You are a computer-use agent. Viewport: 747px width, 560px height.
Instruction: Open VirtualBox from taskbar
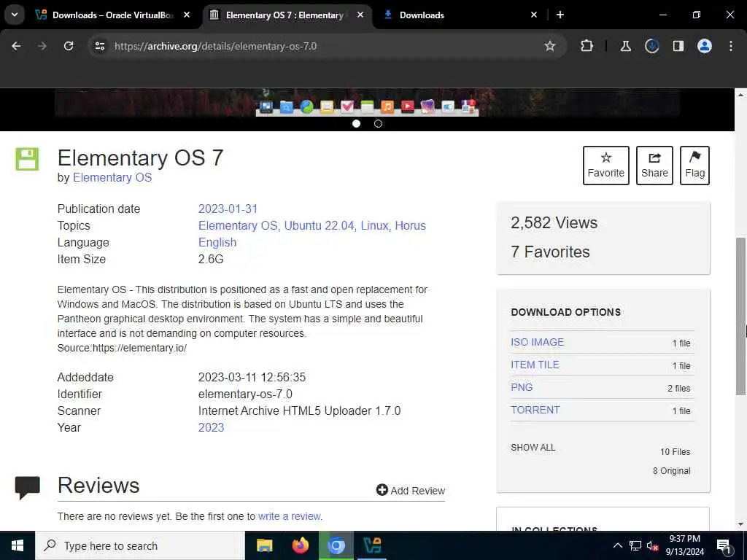coord(372,545)
